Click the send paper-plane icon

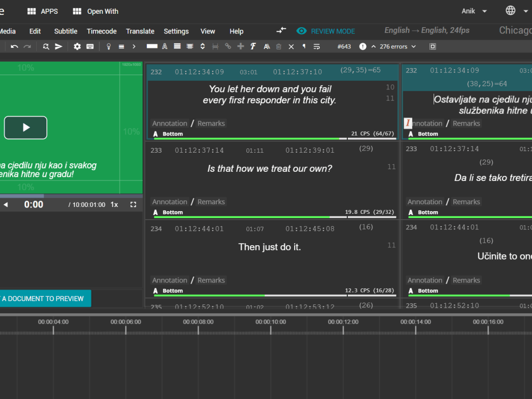click(59, 46)
